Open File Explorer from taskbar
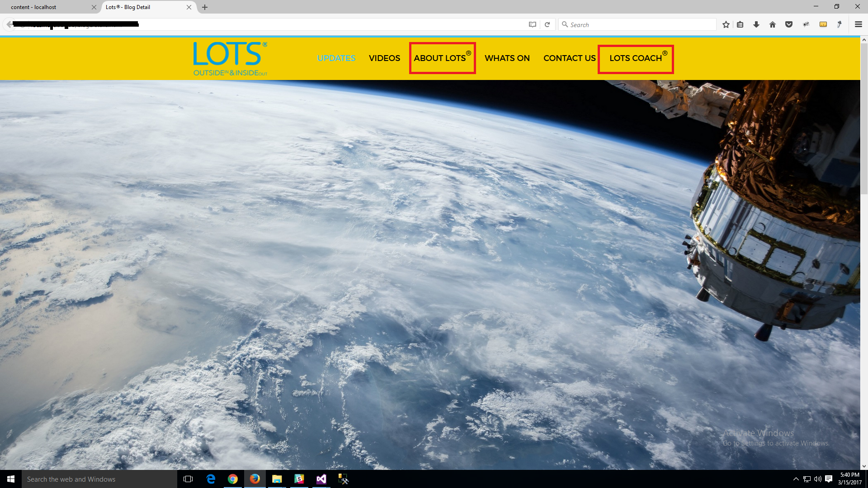The image size is (868, 488). [x=277, y=479]
